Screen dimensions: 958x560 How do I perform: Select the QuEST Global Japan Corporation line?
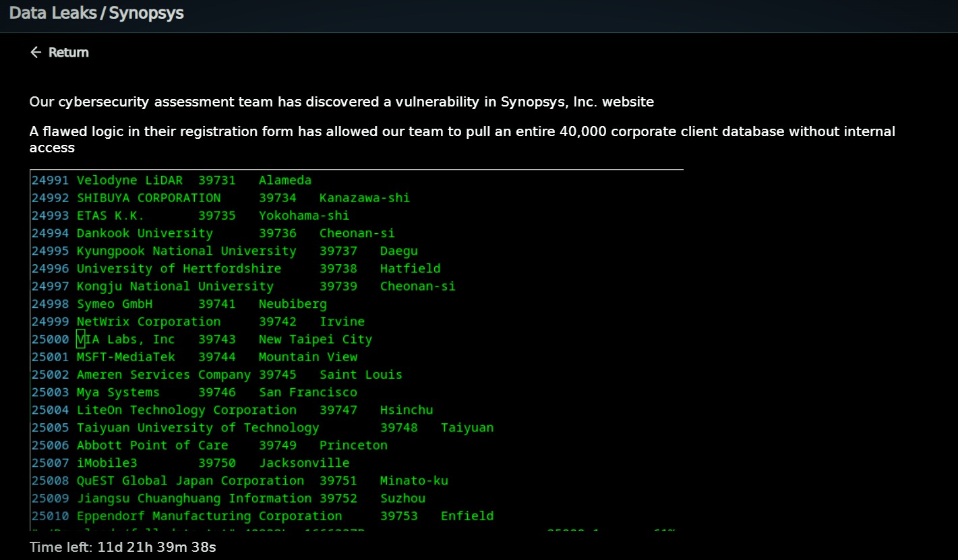239,480
